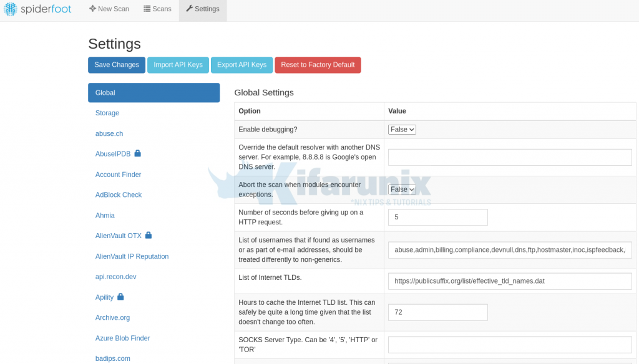Open the abuse.ch module settings
This screenshot has width=639, height=364.
point(109,133)
